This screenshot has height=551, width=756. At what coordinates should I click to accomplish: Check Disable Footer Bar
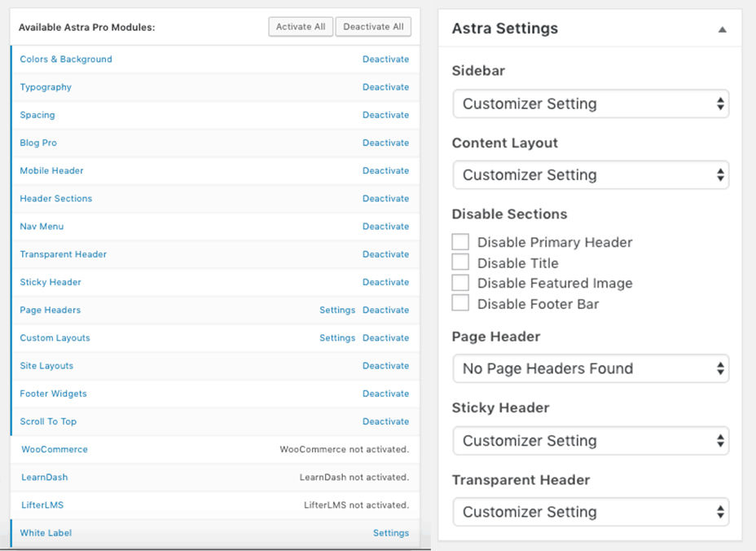(x=460, y=304)
